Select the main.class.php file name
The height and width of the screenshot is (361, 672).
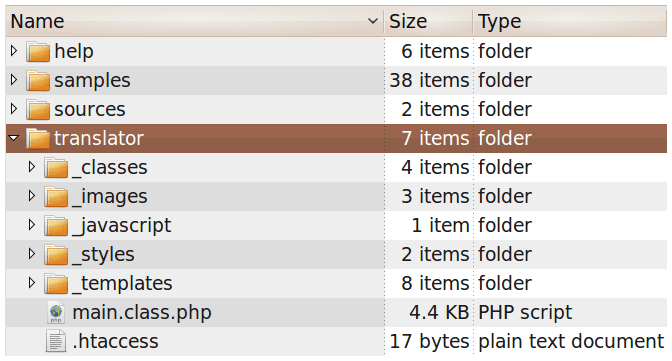tap(142, 313)
